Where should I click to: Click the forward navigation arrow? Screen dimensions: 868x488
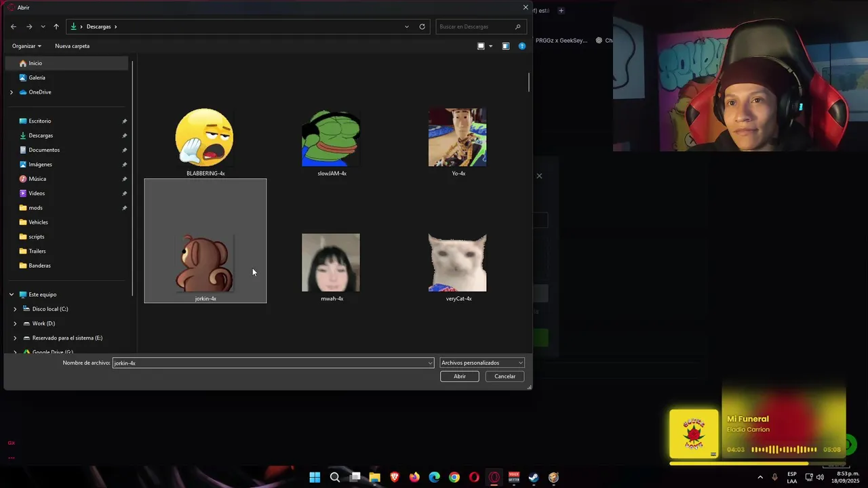(29, 26)
